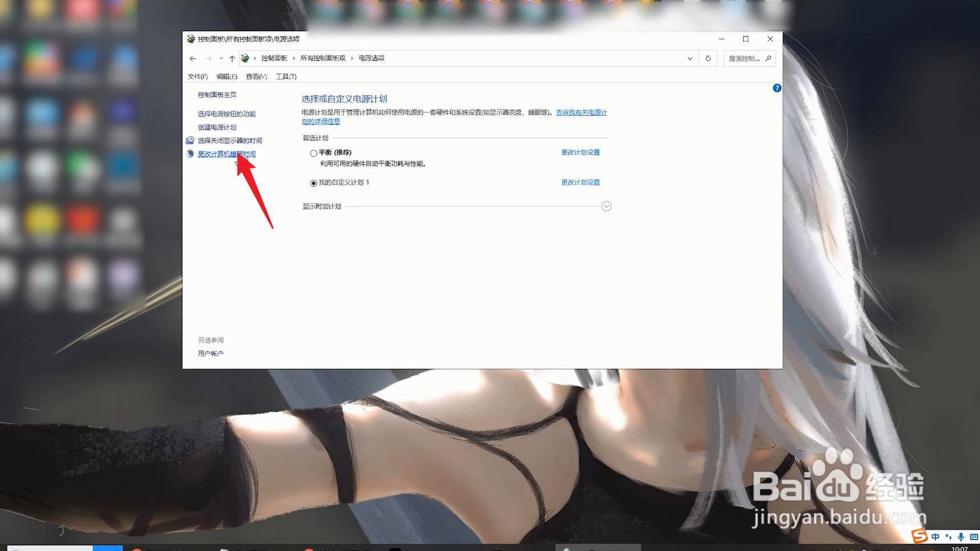Click the 电源选项 breadcrumb
The height and width of the screenshot is (551, 980).
[x=372, y=58]
